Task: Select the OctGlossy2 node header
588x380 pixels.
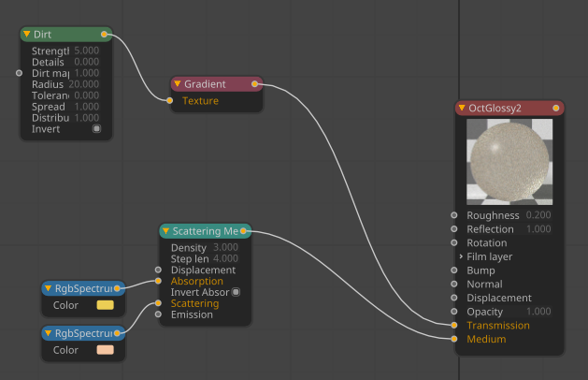Action: (509, 109)
